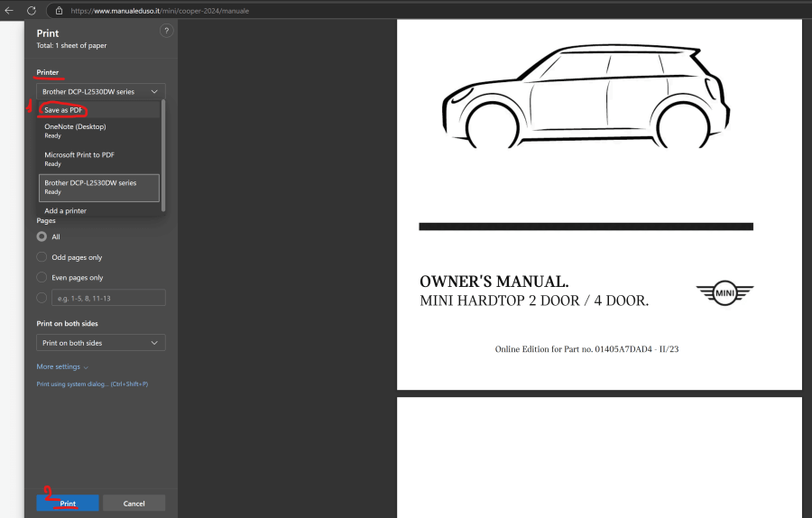Viewport: 812px width, 518px height.
Task: Click the page refresh icon
Action: [32, 11]
